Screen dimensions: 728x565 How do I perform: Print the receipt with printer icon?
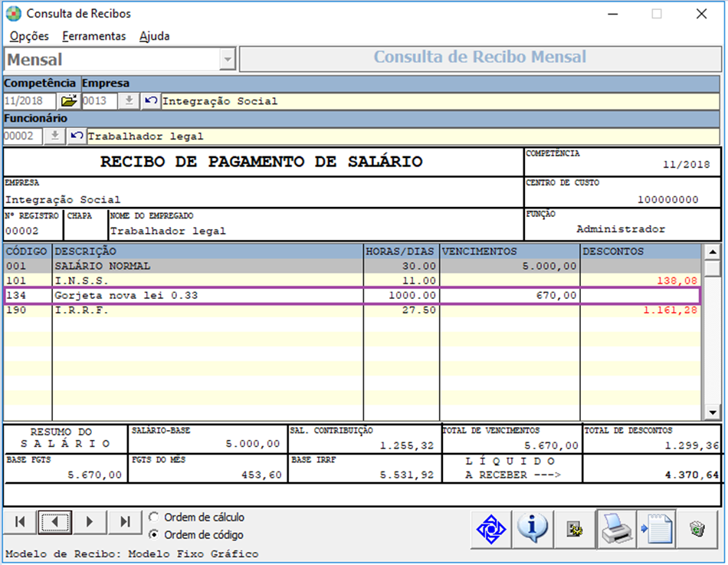point(616,529)
